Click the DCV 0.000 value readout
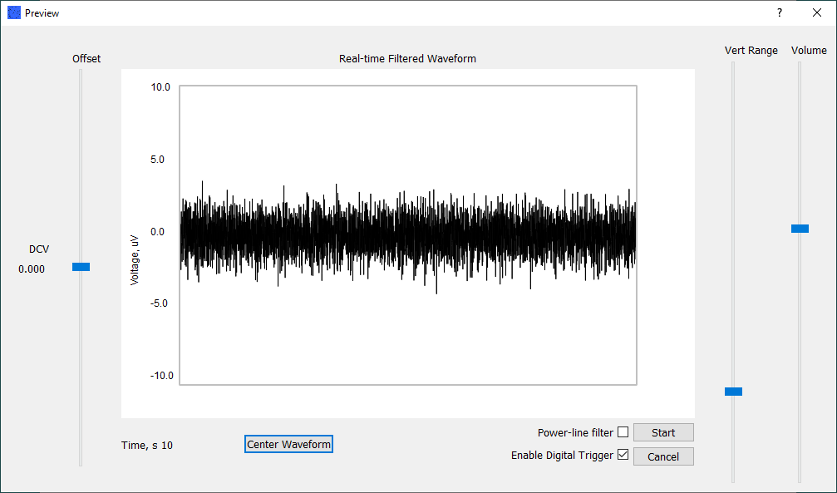Screen dimensions: 837x493 (x=32, y=269)
